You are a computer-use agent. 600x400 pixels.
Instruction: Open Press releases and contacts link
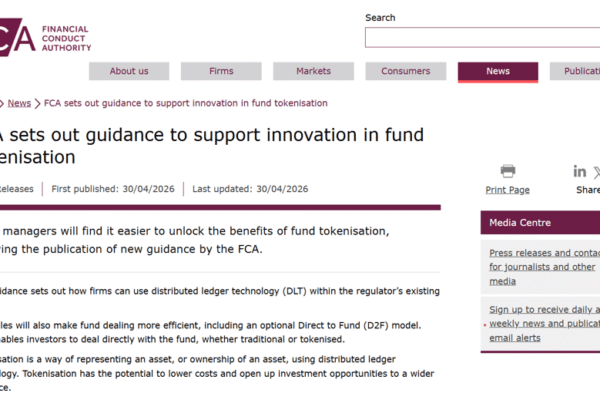pyautogui.click(x=544, y=267)
